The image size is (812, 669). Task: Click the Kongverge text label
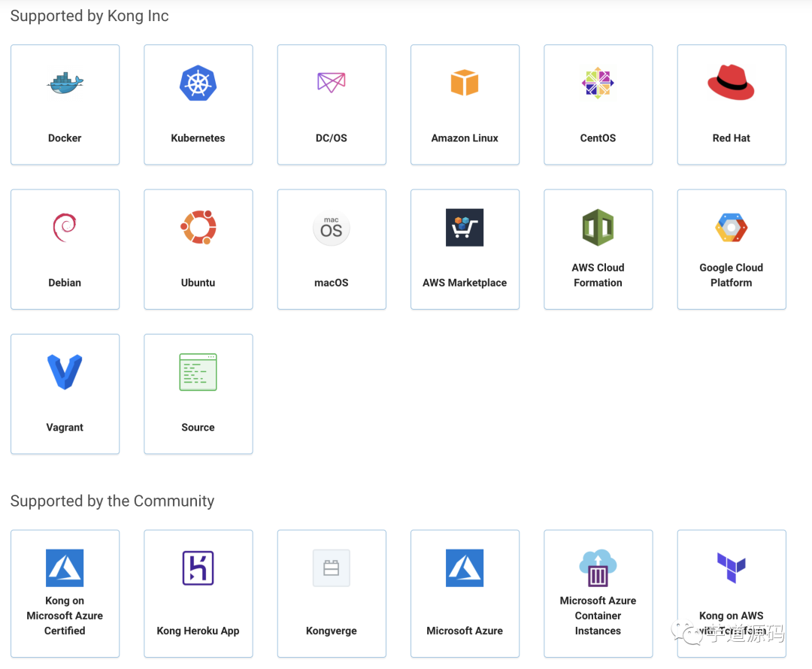click(x=332, y=631)
